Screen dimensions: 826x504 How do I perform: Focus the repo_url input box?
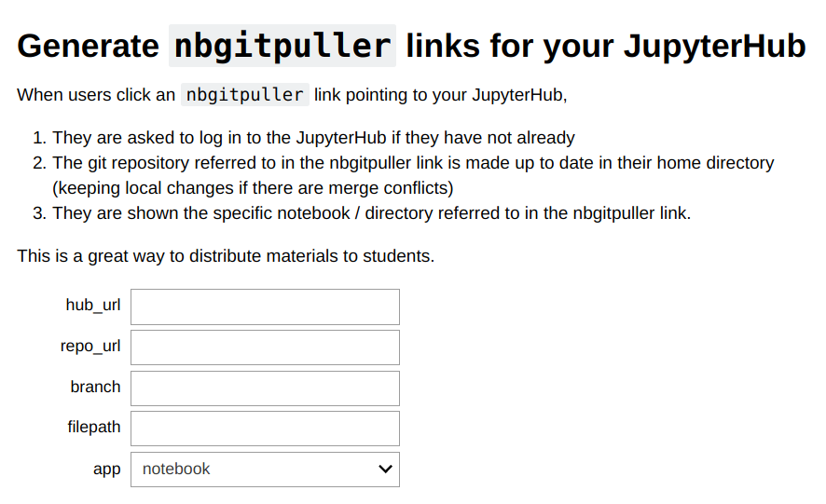[x=265, y=347]
